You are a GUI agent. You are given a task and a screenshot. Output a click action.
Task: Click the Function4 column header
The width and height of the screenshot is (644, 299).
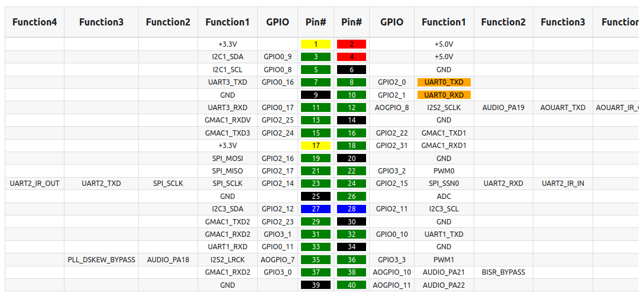click(x=34, y=22)
